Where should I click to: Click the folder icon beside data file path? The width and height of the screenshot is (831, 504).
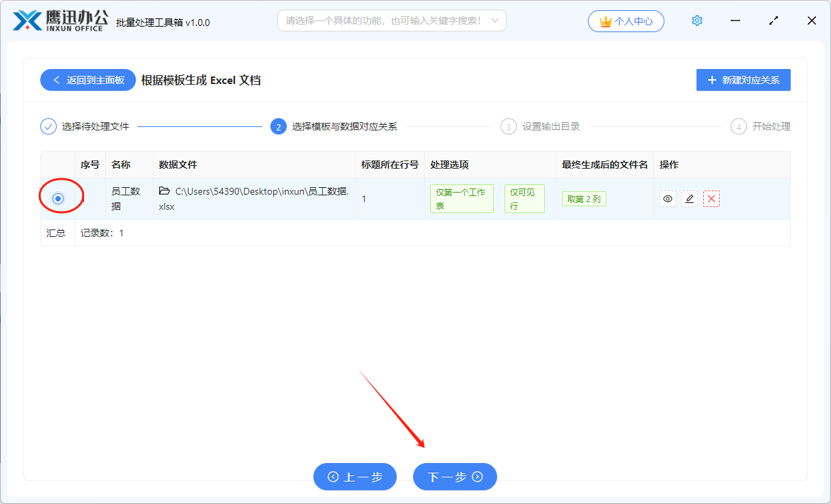(165, 191)
